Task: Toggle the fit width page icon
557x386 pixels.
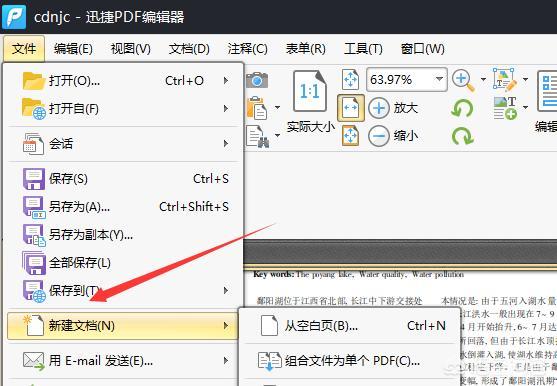Action: click(x=351, y=108)
